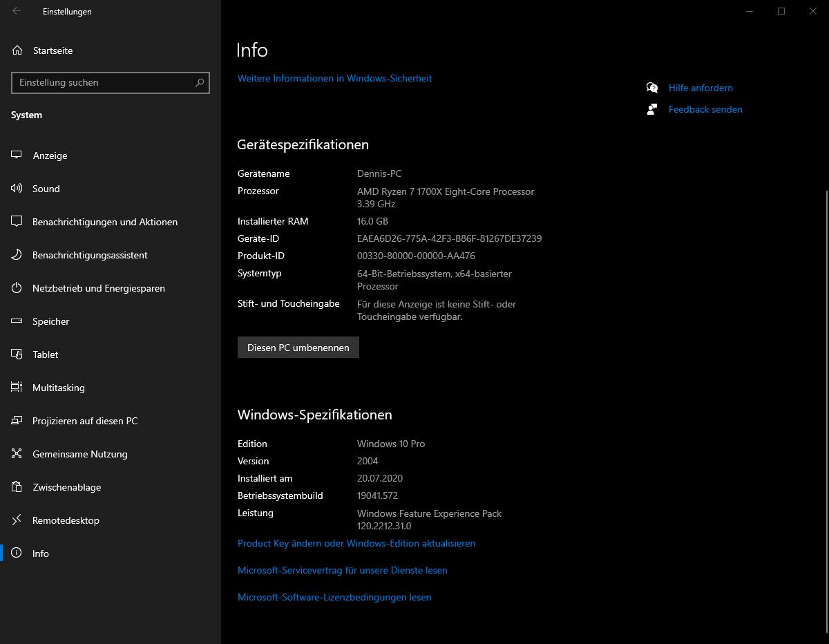Click the Tablet icon in sidebar
The width and height of the screenshot is (829, 644).
coord(17,354)
